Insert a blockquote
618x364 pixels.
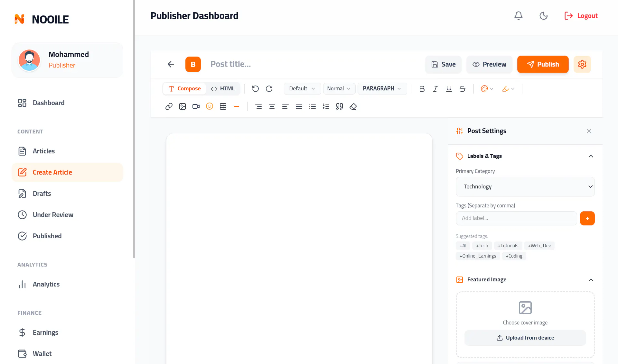pyautogui.click(x=340, y=106)
